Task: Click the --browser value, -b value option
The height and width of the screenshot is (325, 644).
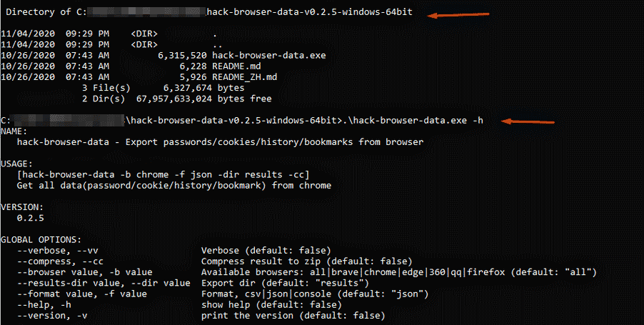Action: [85, 272]
